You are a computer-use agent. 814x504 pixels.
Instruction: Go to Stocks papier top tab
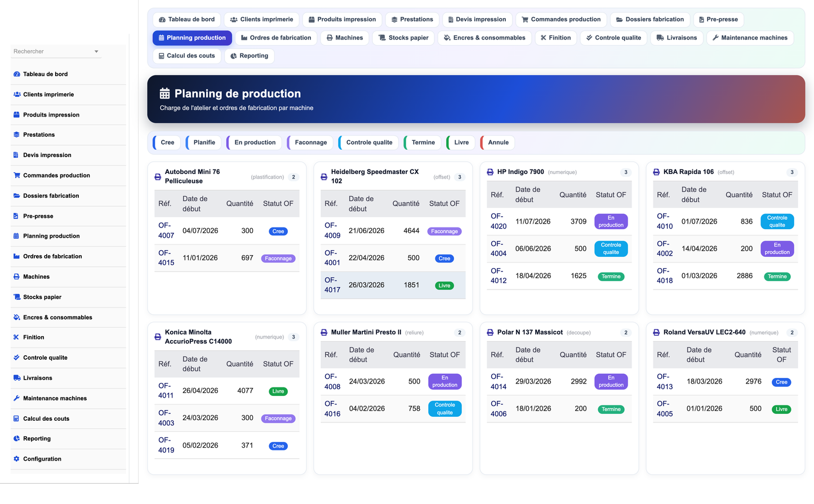point(403,38)
